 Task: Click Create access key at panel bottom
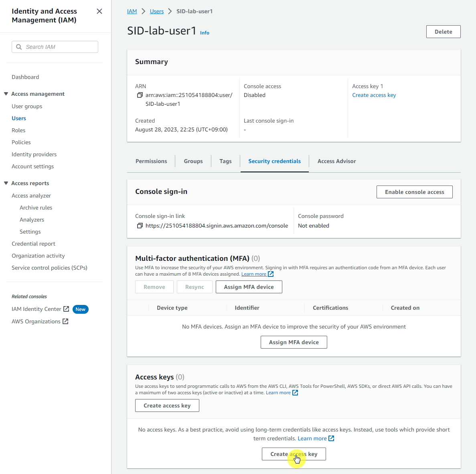pyautogui.click(x=294, y=454)
